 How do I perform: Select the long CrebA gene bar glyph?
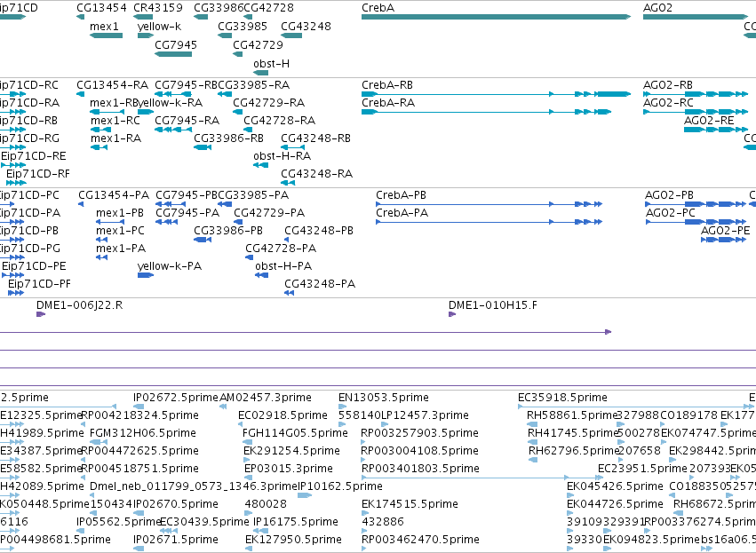496,17
